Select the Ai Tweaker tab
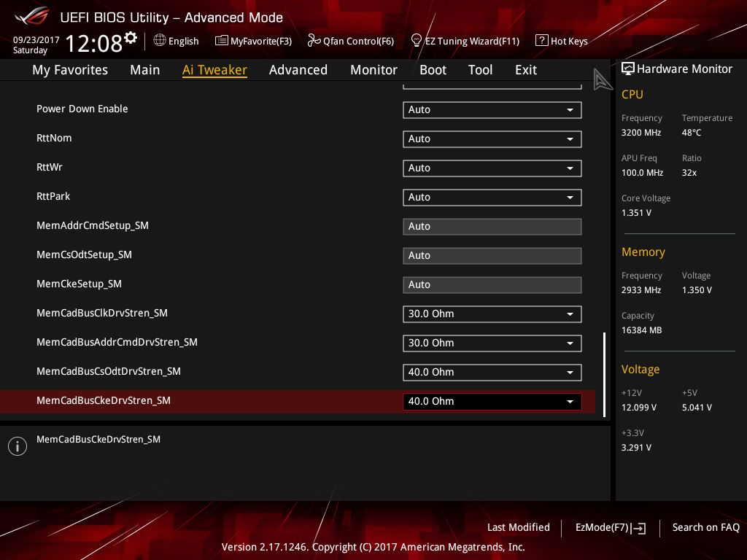The width and height of the screenshot is (747, 560). tap(214, 70)
